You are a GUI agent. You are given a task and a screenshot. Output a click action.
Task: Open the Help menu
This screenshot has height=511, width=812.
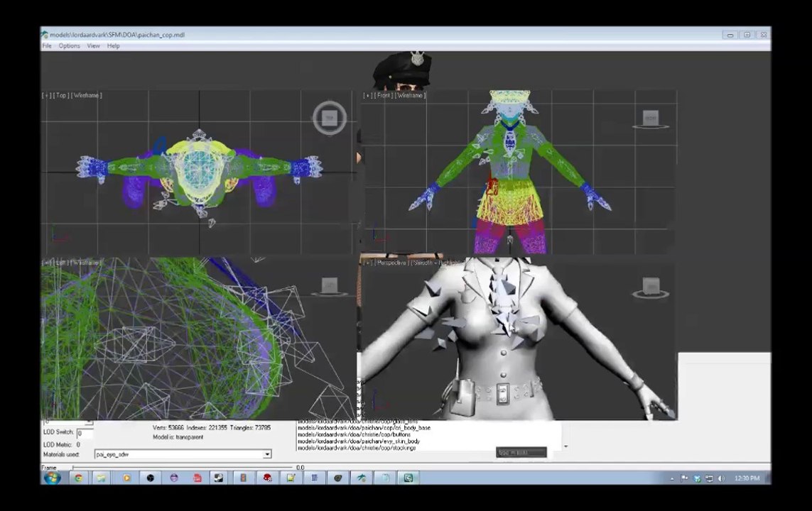pyautogui.click(x=114, y=46)
